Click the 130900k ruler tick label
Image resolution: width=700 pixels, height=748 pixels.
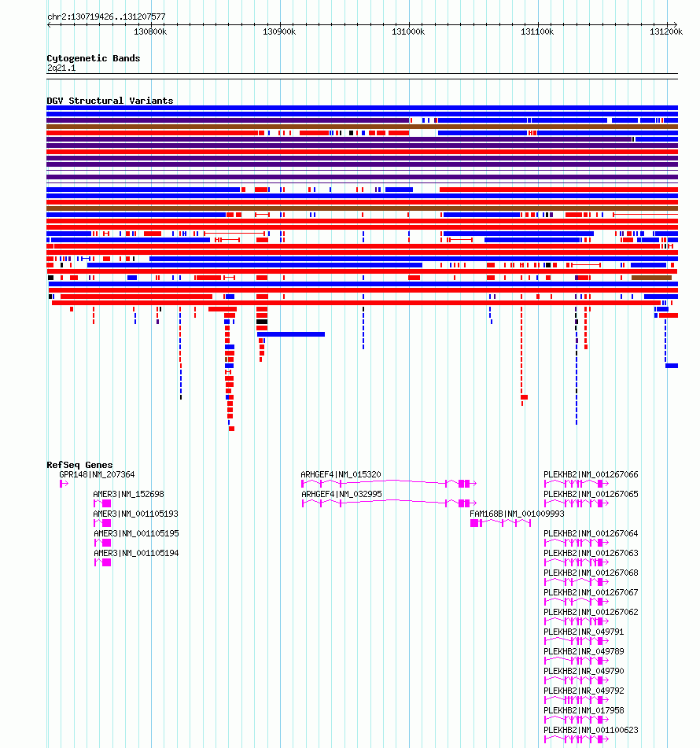pos(279,32)
